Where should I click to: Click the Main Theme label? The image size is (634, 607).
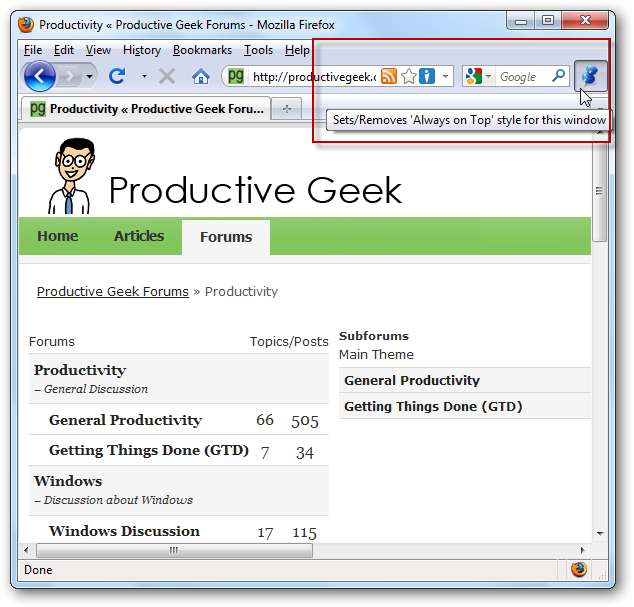pyautogui.click(x=376, y=355)
